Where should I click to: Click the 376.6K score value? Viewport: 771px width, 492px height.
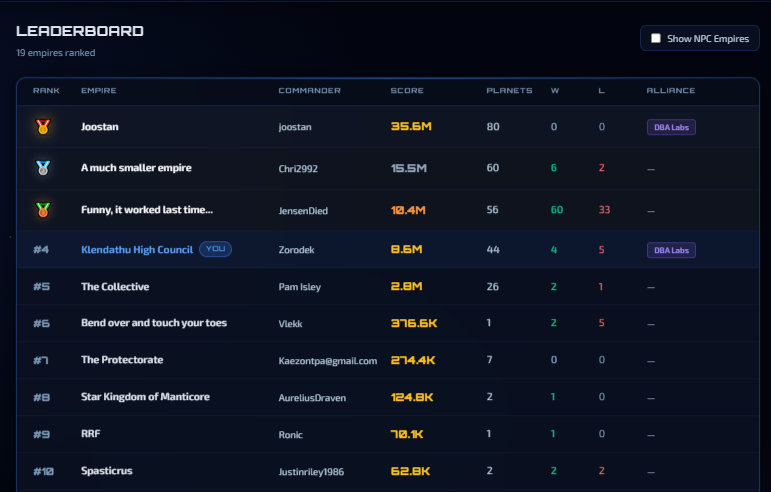(414, 323)
